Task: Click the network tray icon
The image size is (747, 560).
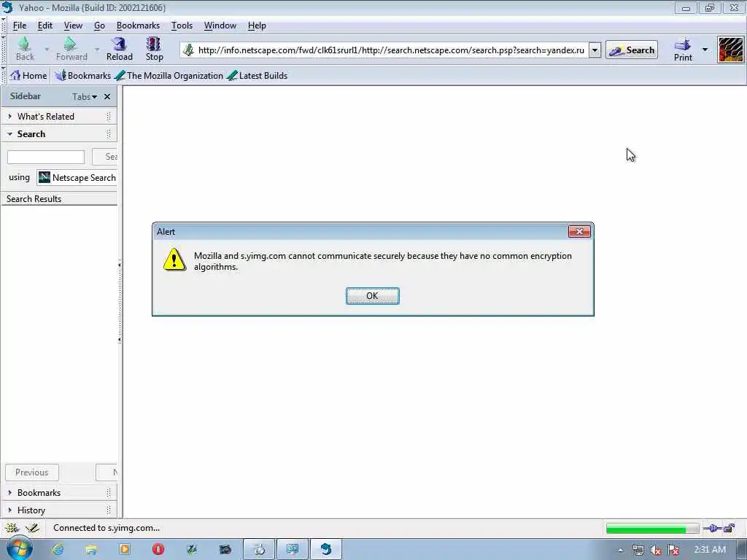Action: (638, 550)
